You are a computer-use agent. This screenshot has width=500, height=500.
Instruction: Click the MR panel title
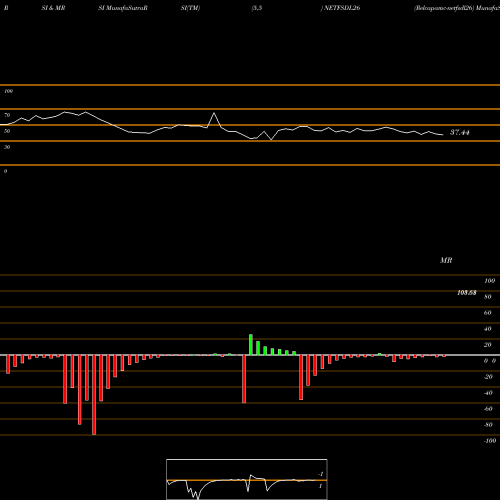[x=446, y=260]
